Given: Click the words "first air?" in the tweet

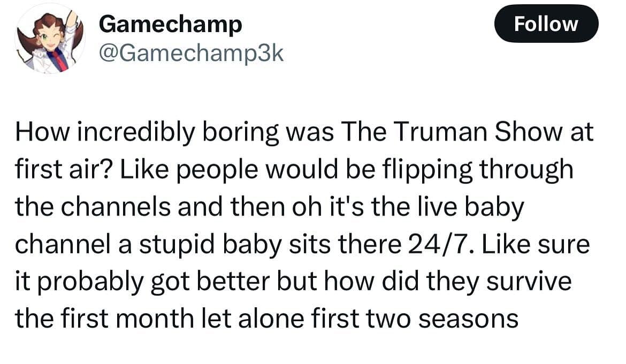Looking at the screenshot, I should pos(64,169).
